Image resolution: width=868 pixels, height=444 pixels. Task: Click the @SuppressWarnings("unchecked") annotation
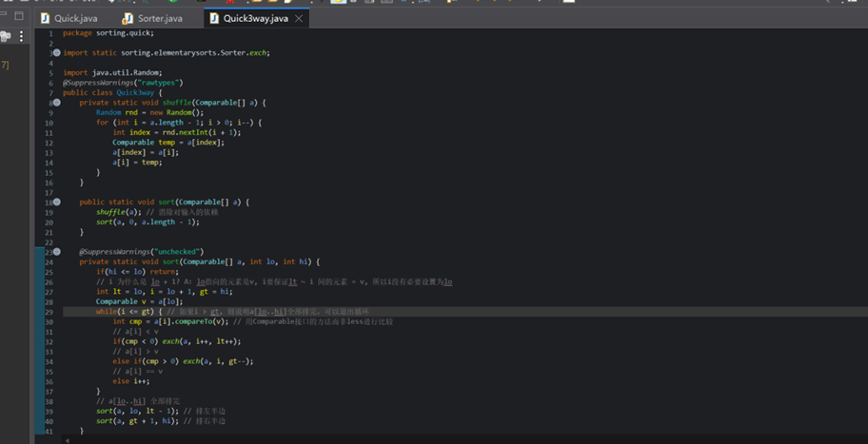click(142, 252)
